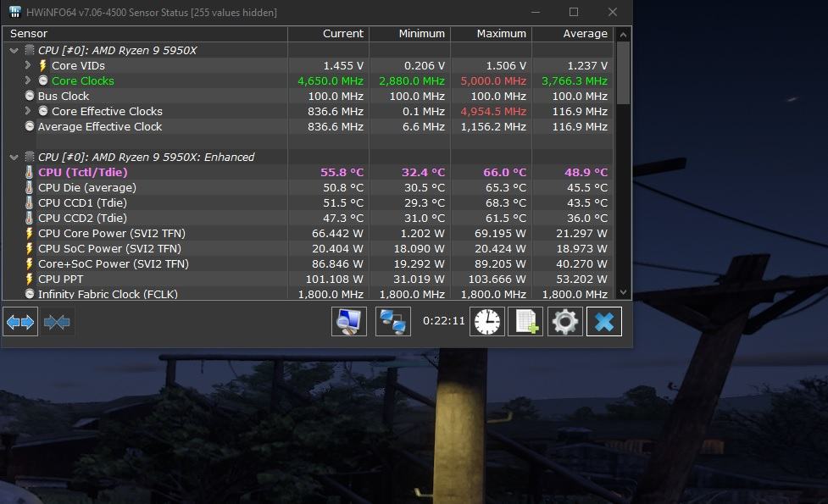Start logging with the document-plus icon
Image resolution: width=828 pixels, height=504 pixels.
pos(525,321)
